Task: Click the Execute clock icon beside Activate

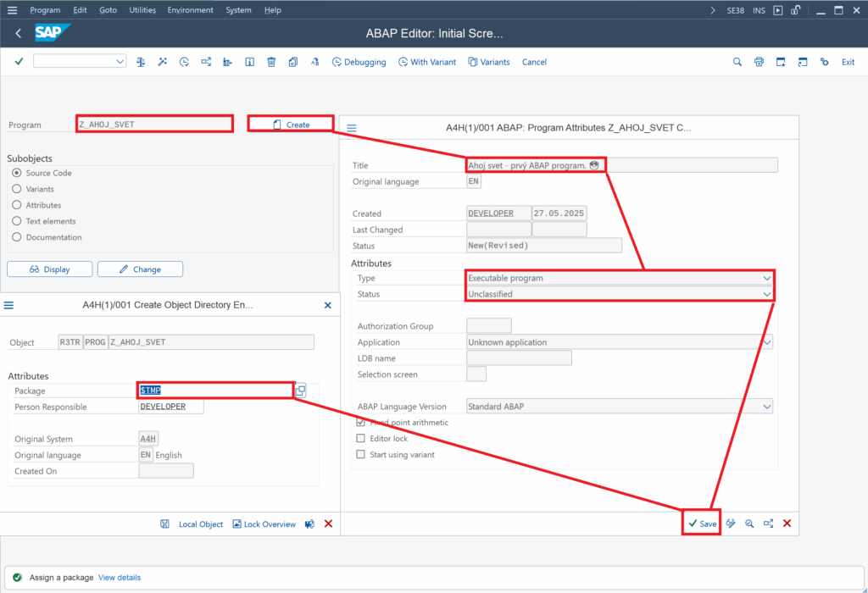Action: (x=184, y=62)
